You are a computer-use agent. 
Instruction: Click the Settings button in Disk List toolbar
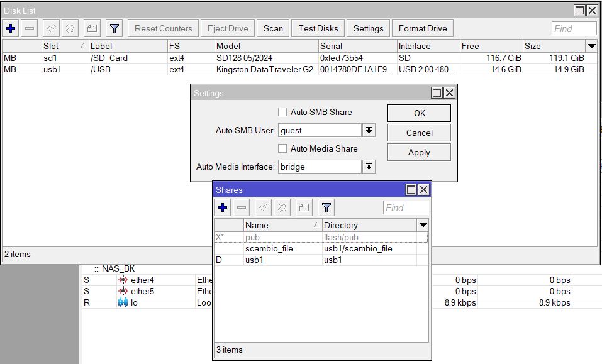click(x=368, y=28)
